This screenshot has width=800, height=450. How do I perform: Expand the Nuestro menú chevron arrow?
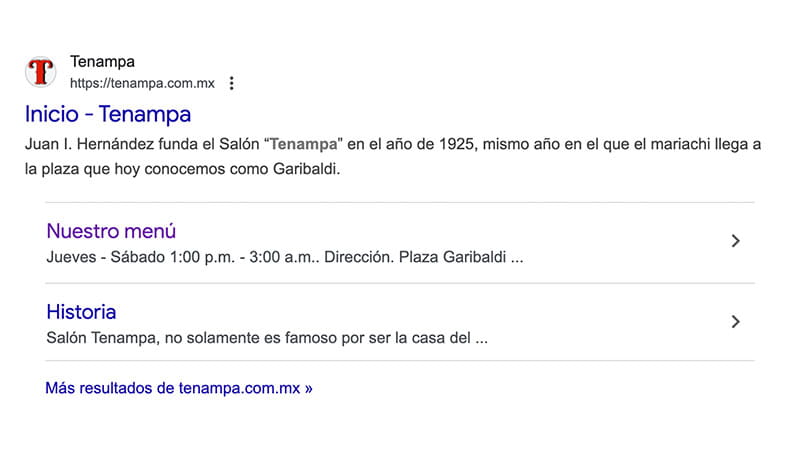tap(735, 240)
